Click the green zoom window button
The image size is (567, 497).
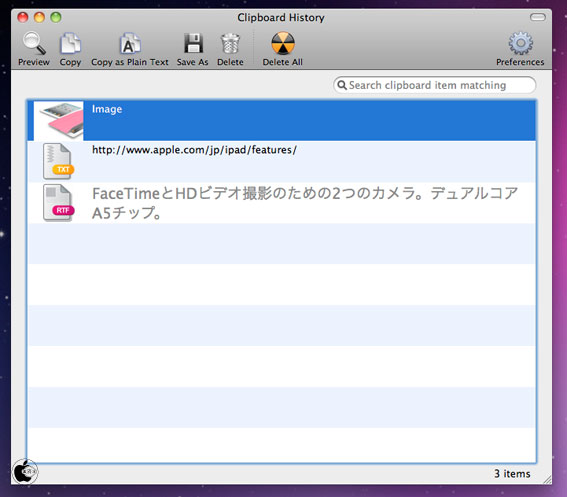pos(56,17)
